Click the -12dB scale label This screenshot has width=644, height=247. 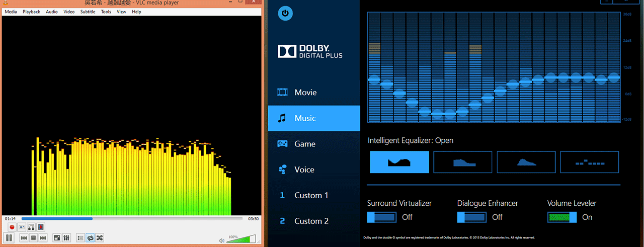pos(627,119)
